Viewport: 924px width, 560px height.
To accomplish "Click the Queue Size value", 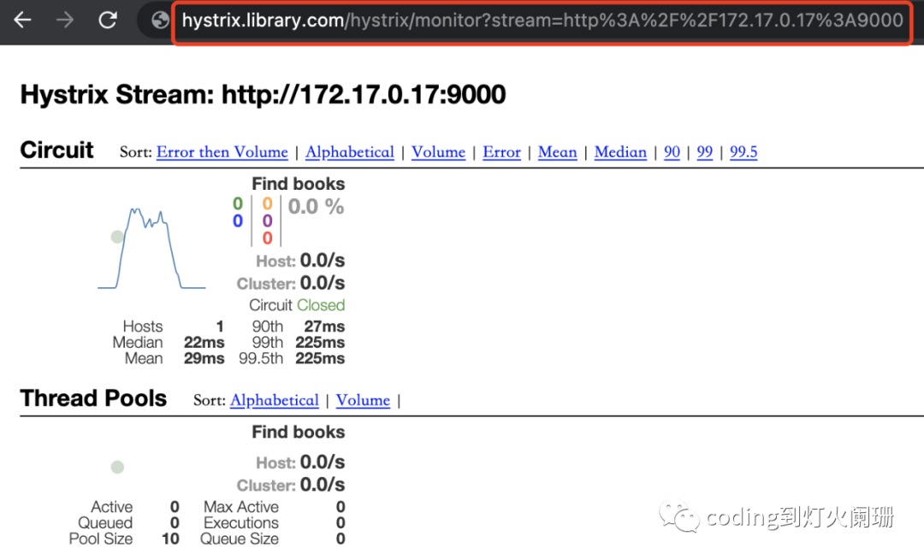I will click(x=341, y=539).
